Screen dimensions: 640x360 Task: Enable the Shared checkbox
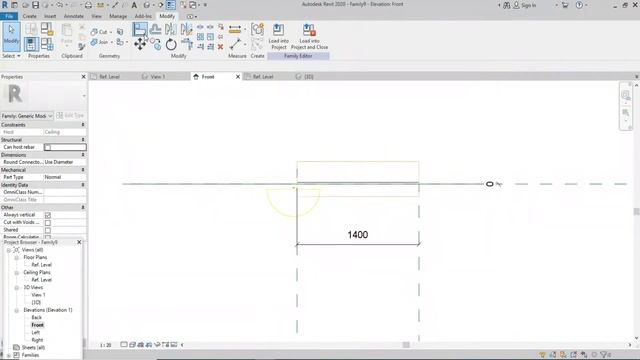pyautogui.click(x=48, y=230)
